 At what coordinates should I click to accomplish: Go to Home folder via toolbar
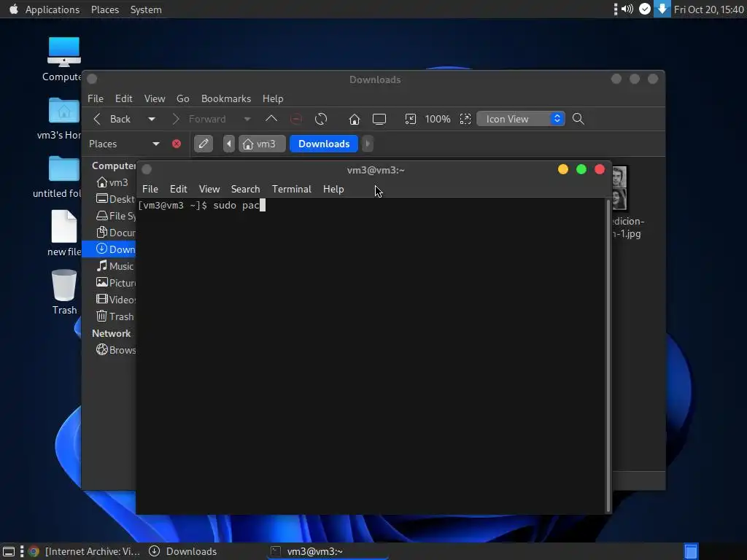pyautogui.click(x=354, y=119)
